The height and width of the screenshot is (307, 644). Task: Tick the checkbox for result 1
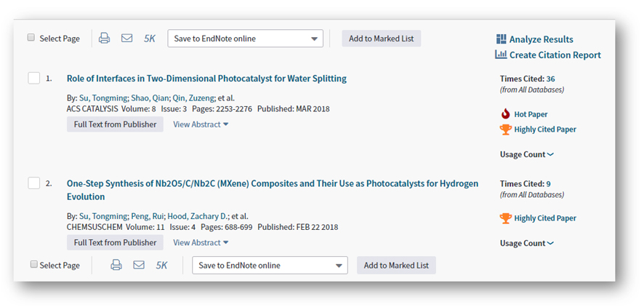[34, 79]
